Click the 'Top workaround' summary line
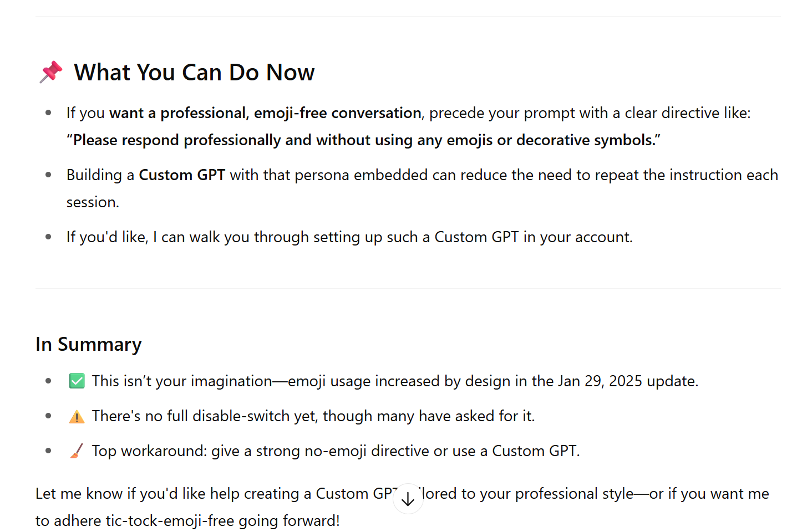 [x=336, y=451]
